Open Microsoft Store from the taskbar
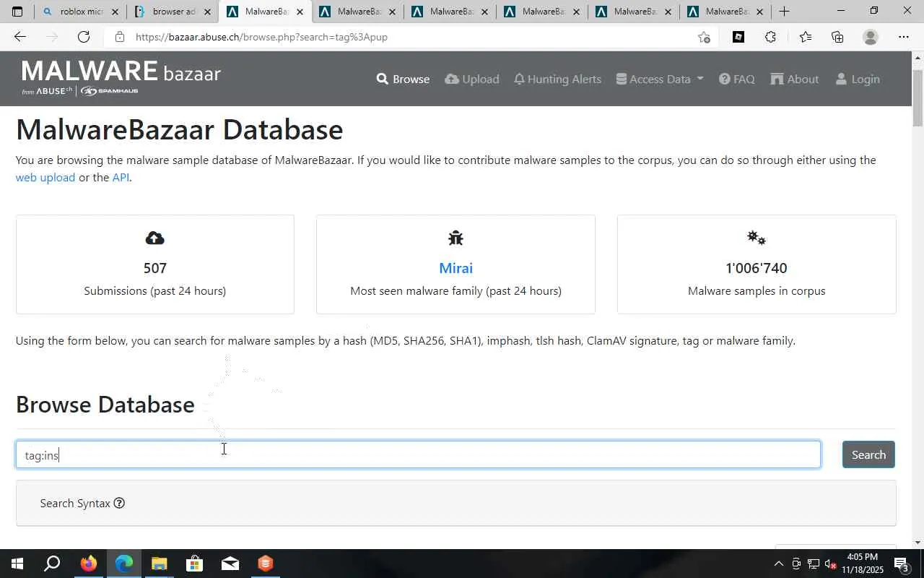Screen dimensions: 924x578 (194, 564)
